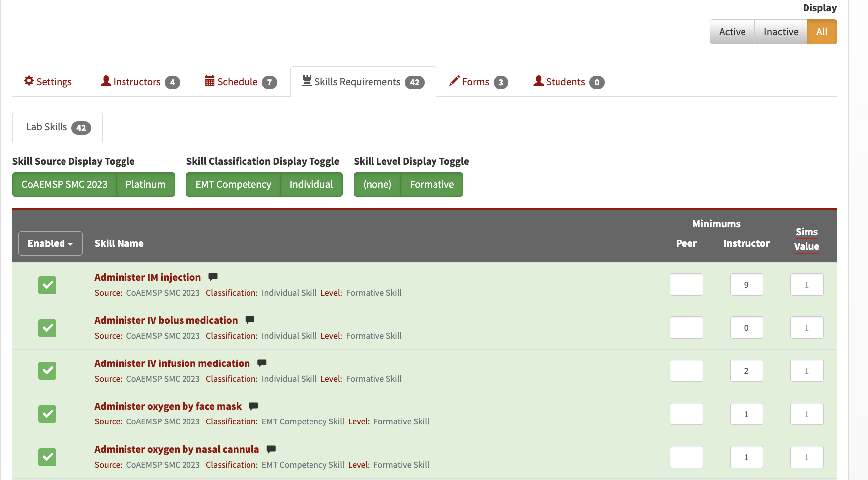Screen dimensions: 868x480
Task: Click the Skills Requirements rook icon
Action: tap(307, 80)
